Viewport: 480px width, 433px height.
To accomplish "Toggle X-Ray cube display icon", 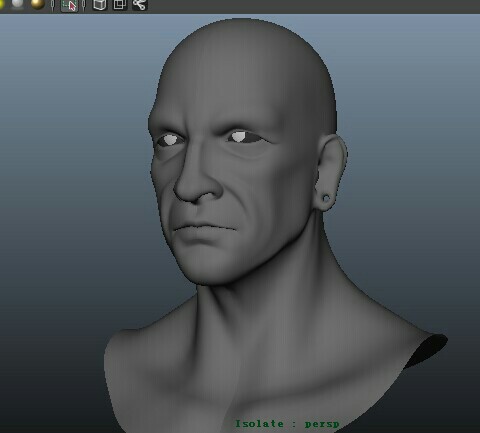I will (x=99, y=5).
